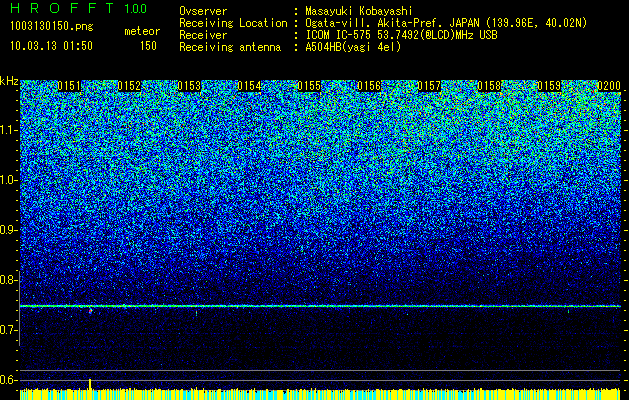Click the meteor label
Image resolution: width=629 pixels, height=400 pixels.
[x=142, y=31]
